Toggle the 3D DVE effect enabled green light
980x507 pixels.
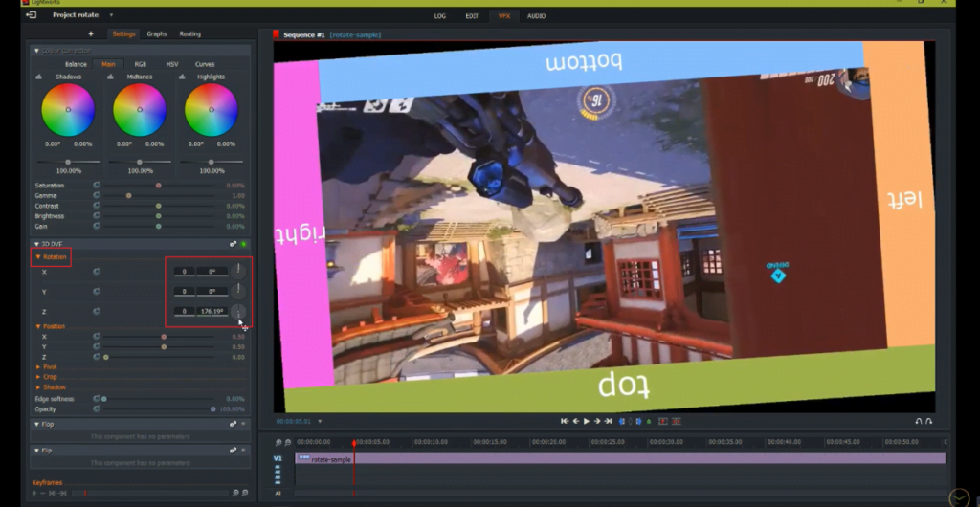click(244, 244)
